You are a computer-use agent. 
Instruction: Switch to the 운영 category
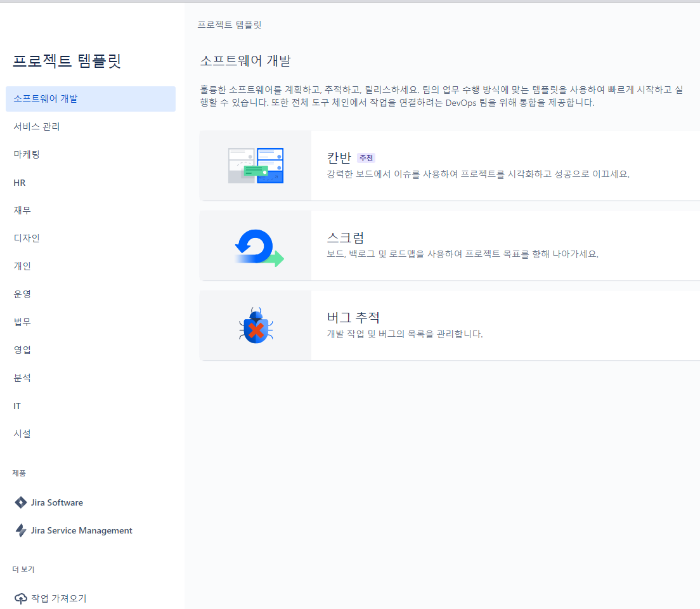(x=22, y=294)
